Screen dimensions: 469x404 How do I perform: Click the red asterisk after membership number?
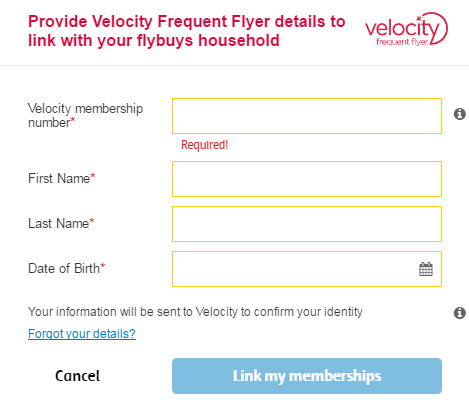[73, 119]
